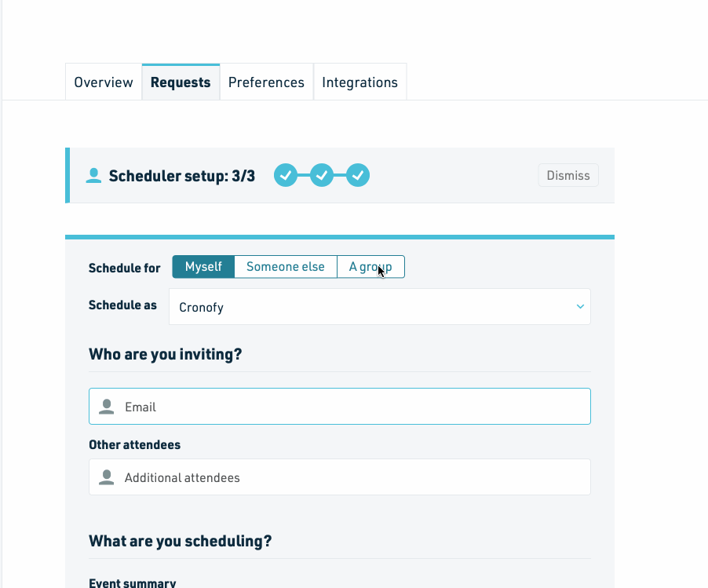
Task: Open the Preferences tab
Action: point(266,82)
